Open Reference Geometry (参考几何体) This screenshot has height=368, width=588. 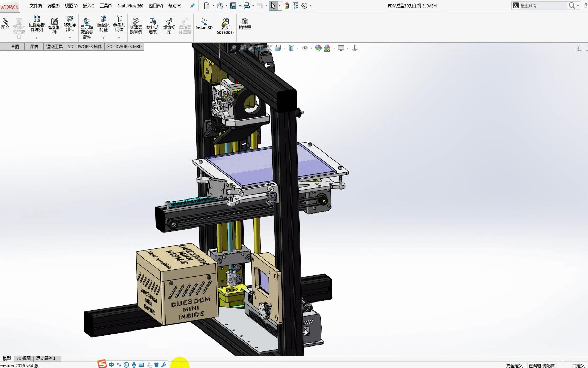coord(119,24)
